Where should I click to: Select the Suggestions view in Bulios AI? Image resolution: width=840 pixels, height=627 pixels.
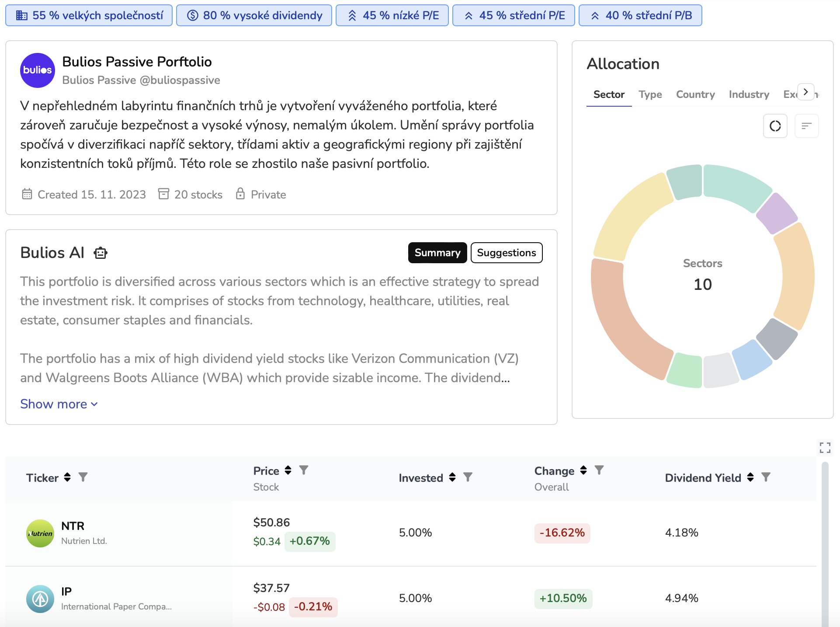pyautogui.click(x=507, y=253)
